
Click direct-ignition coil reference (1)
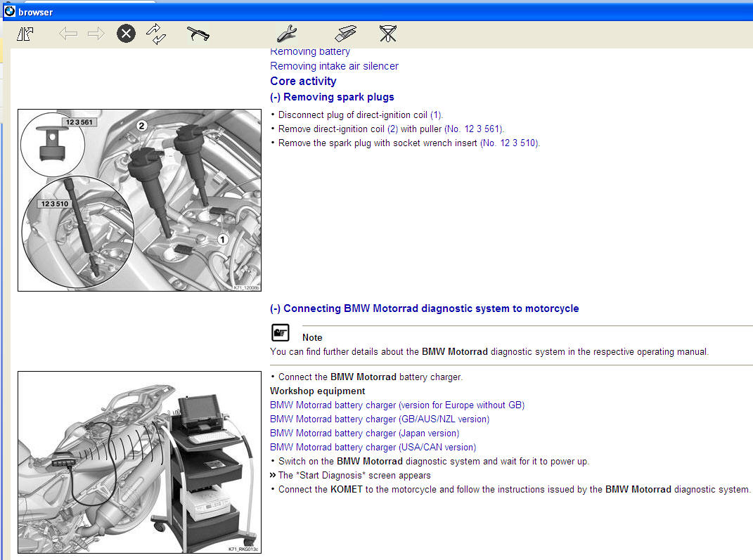[x=436, y=115]
